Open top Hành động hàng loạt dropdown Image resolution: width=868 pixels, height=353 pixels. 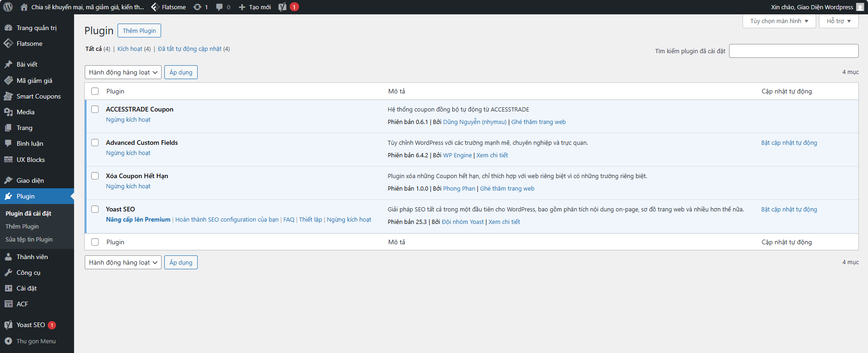pos(123,72)
